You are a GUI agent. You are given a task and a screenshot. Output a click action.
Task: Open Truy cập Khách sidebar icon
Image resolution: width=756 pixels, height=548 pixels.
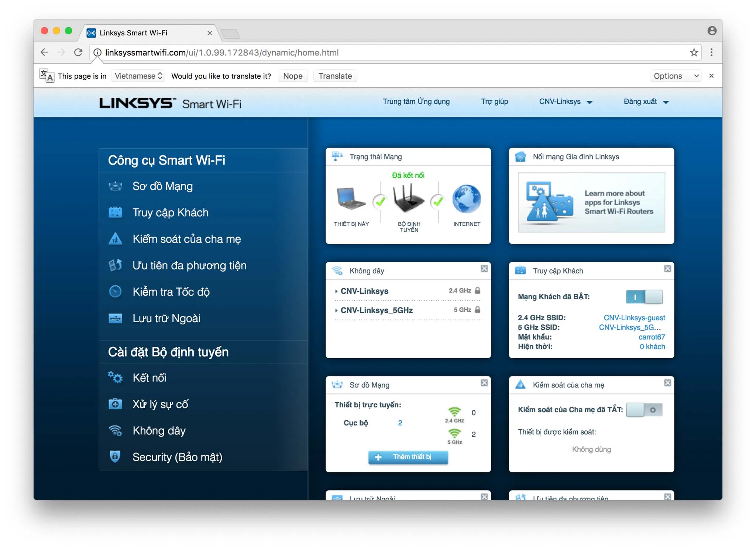115,212
